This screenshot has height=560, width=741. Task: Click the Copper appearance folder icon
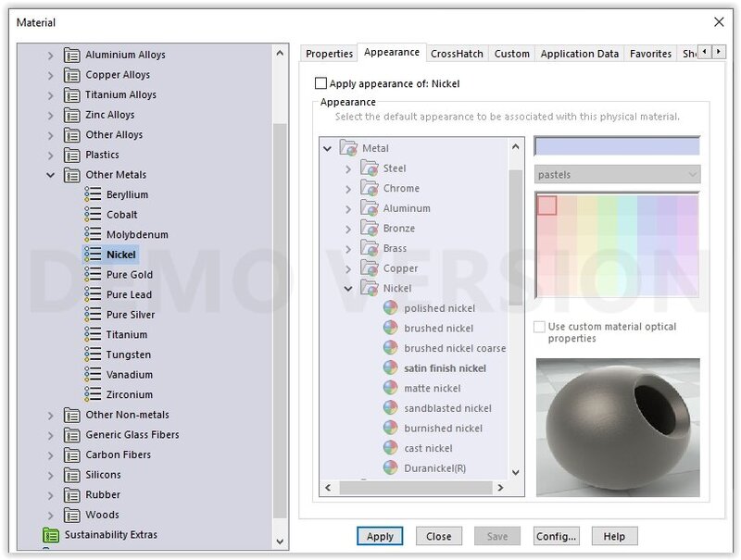point(370,268)
